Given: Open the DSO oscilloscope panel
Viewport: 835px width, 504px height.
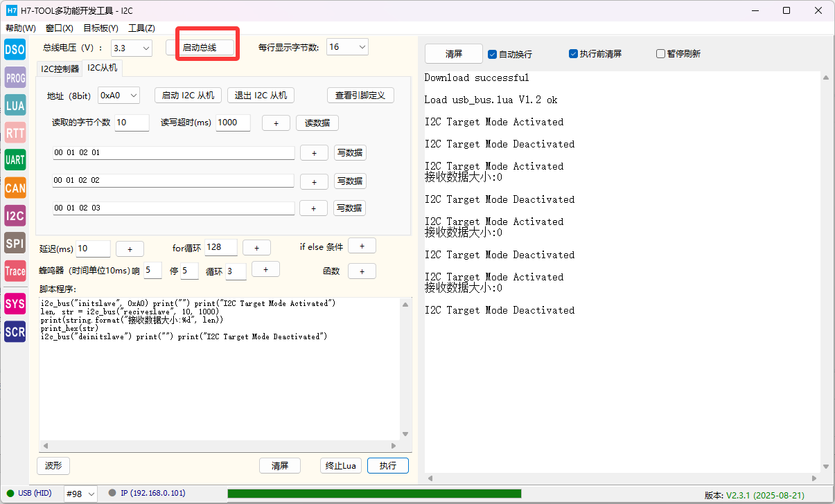Looking at the screenshot, I should point(15,49).
